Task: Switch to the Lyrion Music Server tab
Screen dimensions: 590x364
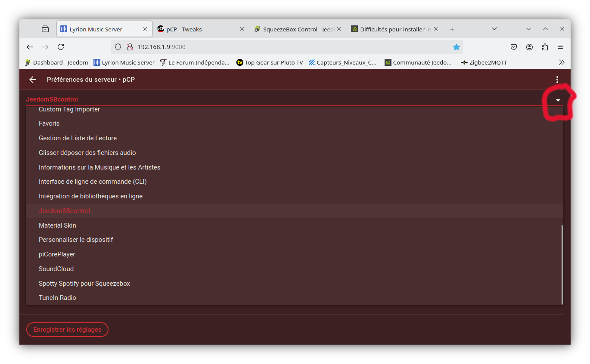Action: (x=104, y=29)
